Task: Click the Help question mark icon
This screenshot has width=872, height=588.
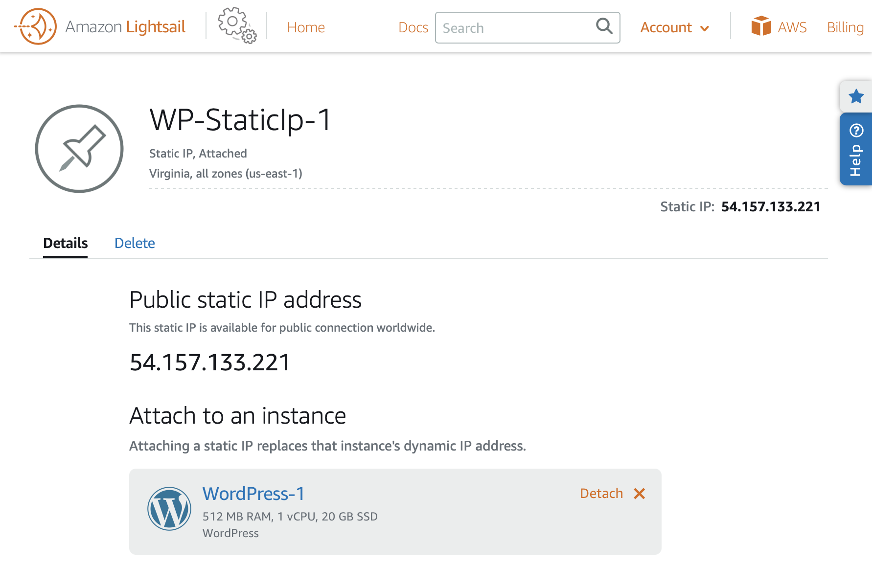Action: (x=856, y=130)
